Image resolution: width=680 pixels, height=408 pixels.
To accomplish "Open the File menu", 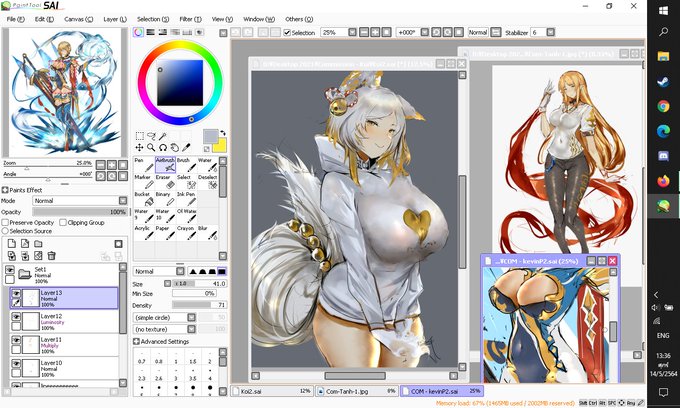I will tap(15, 19).
